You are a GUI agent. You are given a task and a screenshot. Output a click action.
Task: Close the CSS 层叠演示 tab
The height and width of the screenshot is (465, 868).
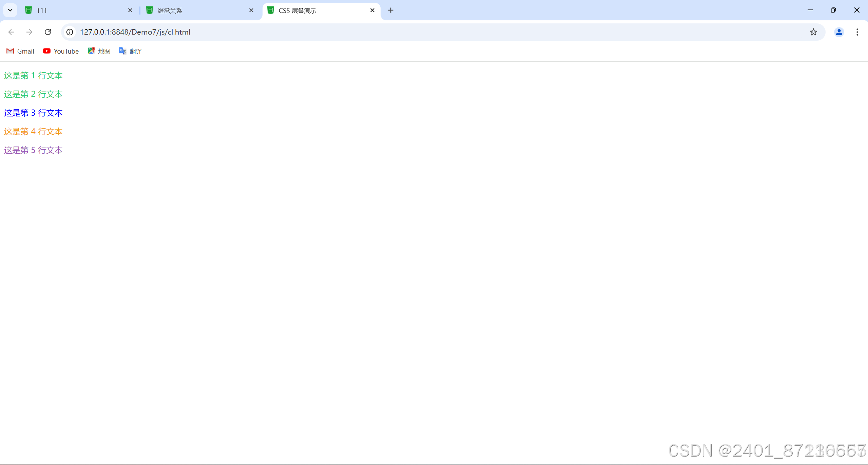372,10
